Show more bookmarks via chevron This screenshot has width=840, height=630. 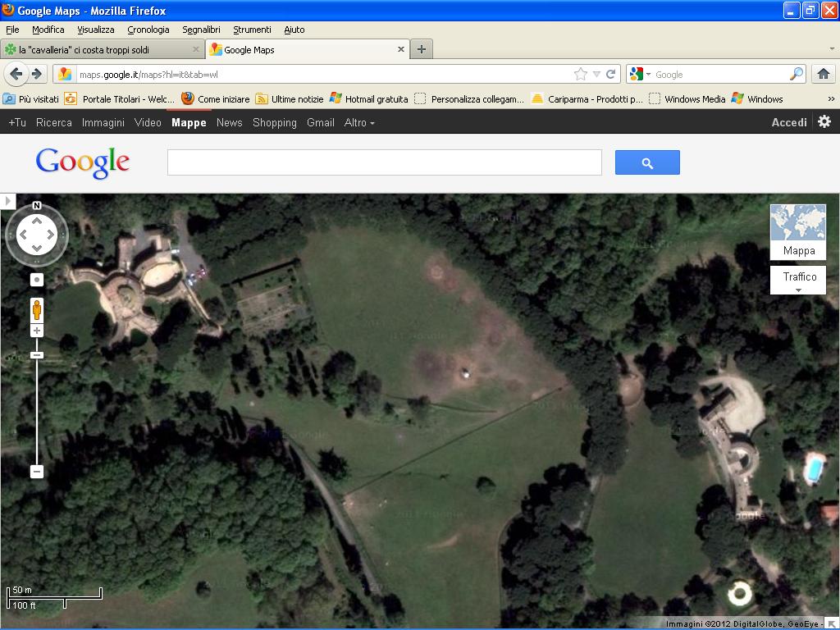pyautogui.click(x=830, y=99)
